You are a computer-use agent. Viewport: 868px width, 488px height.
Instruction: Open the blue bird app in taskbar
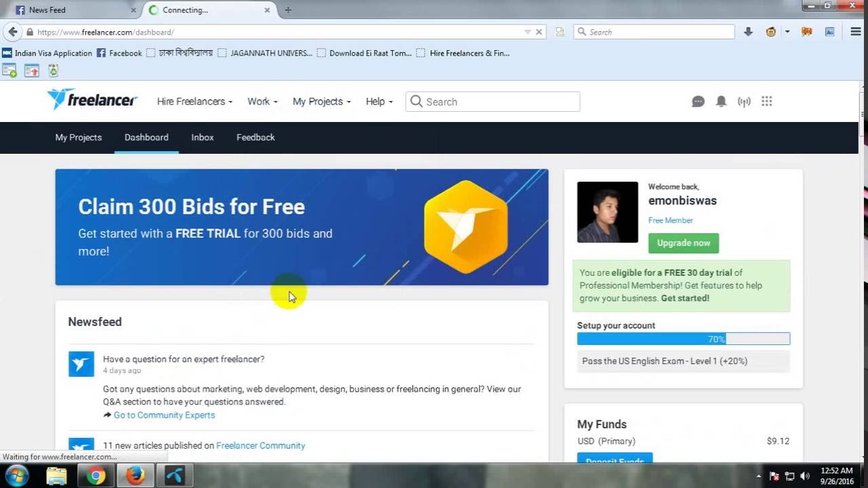(x=174, y=476)
